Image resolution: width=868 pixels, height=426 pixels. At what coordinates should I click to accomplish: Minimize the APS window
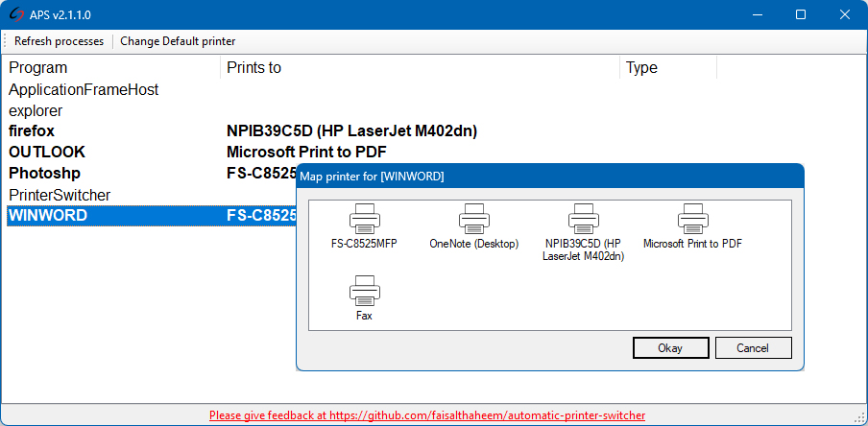coord(757,15)
